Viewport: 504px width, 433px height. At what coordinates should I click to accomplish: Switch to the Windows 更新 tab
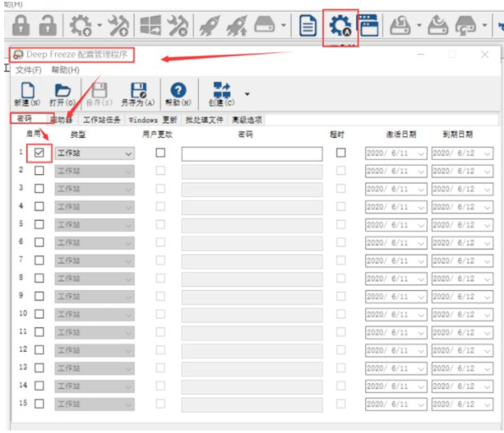[153, 120]
